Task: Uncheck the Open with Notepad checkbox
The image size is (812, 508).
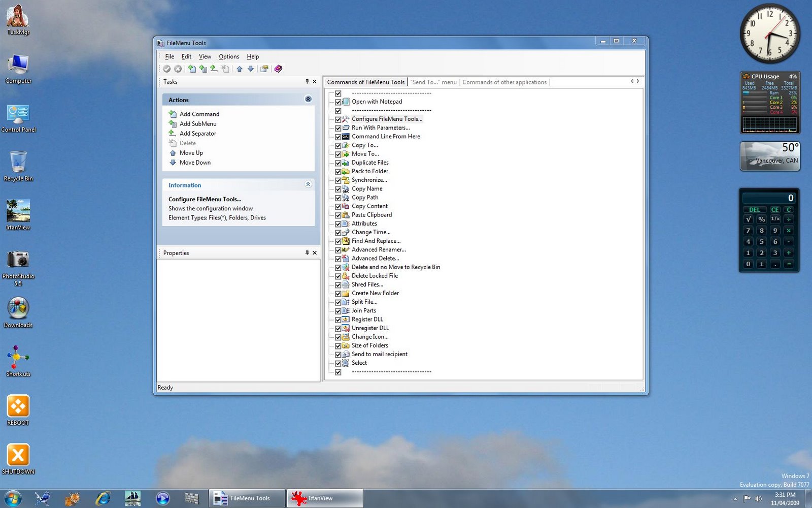Action: [338, 102]
